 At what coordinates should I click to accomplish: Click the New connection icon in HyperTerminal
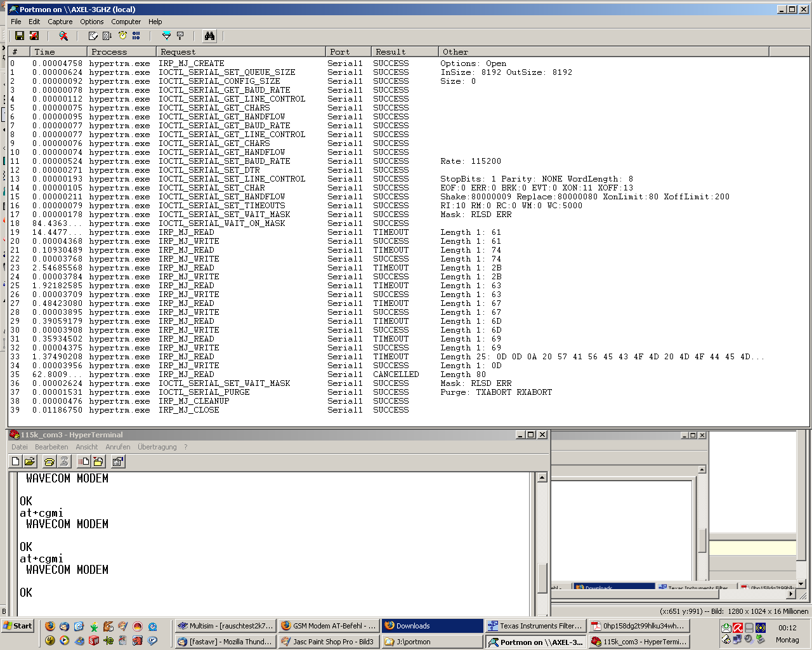click(x=16, y=461)
